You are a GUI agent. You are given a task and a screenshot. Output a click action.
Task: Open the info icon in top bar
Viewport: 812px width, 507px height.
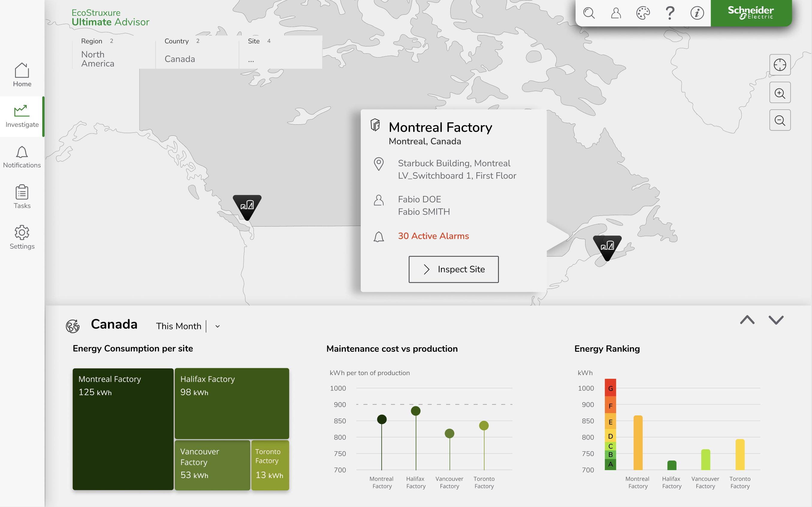697,13
